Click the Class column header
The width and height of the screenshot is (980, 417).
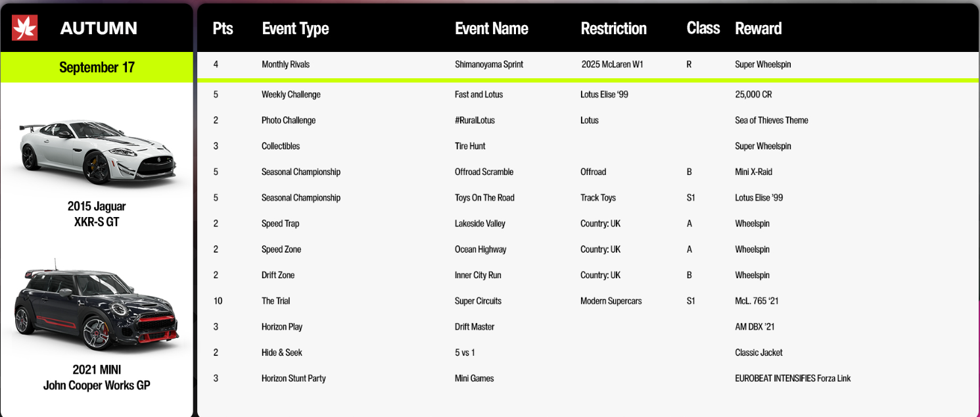click(x=703, y=28)
